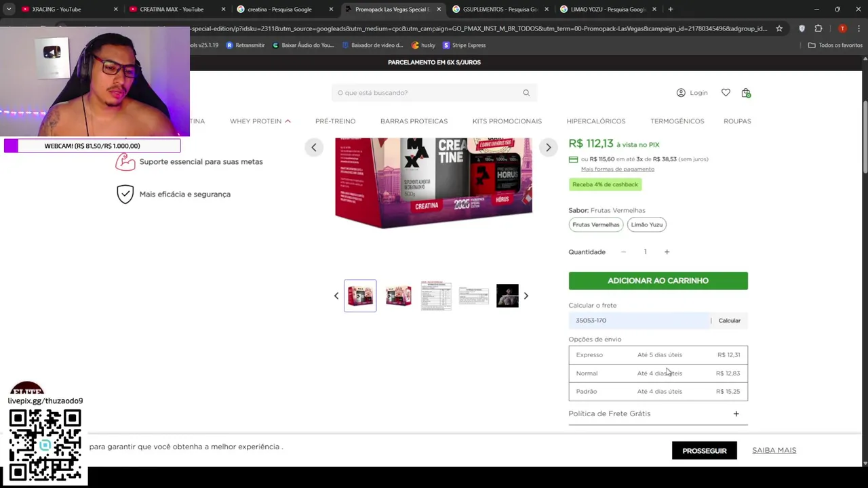Open the Chrome three-dot menu
Image resolution: width=868 pixels, height=488 pixels.
[x=858, y=28]
